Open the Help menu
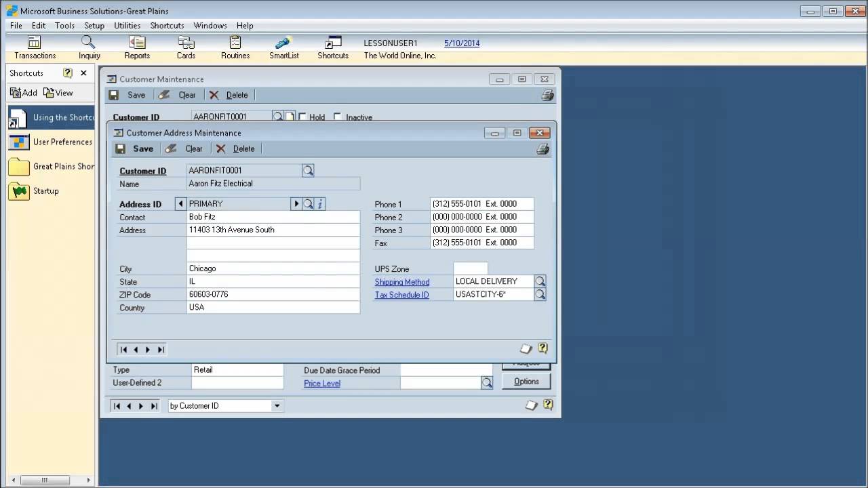 [245, 26]
